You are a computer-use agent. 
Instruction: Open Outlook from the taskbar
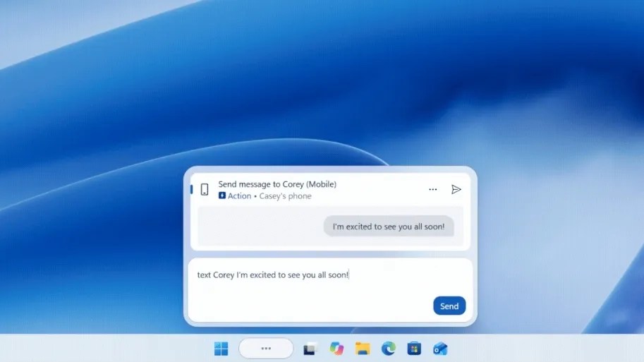(x=440, y=349)
